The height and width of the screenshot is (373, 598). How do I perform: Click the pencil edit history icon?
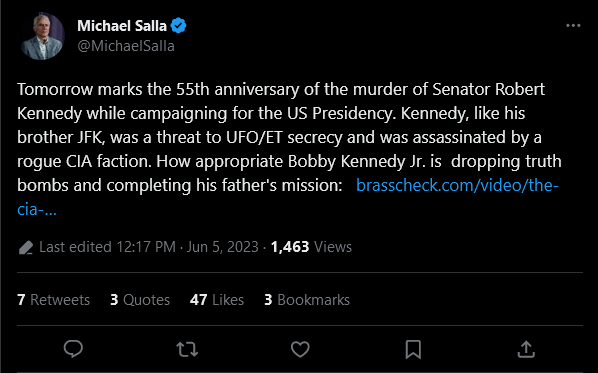26,248
